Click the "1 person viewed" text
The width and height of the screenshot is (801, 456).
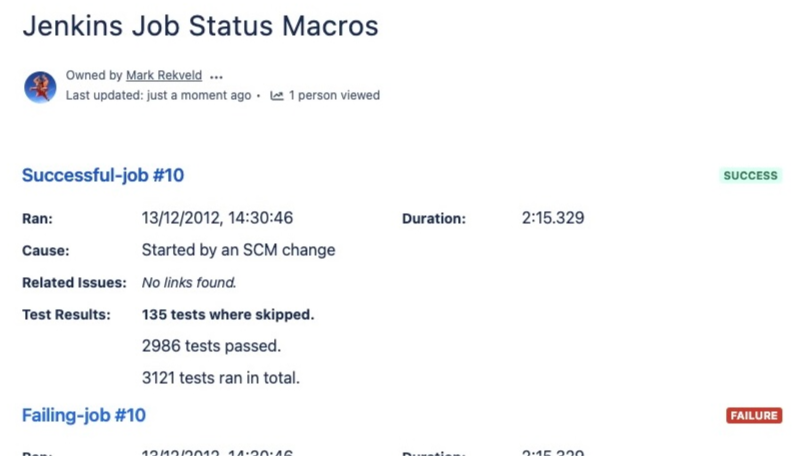tap(334, 96)
